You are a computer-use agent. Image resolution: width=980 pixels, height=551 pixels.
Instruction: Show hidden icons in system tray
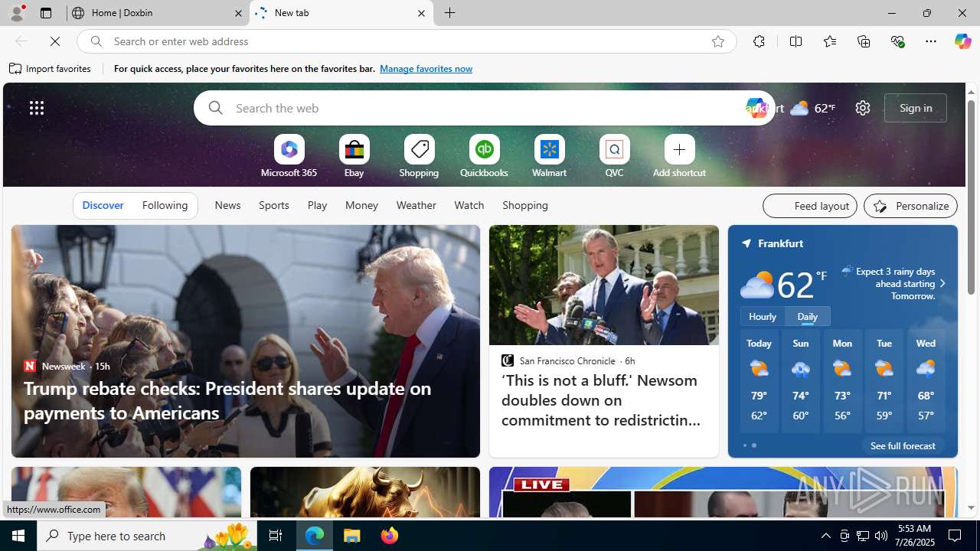click(825, 536)
